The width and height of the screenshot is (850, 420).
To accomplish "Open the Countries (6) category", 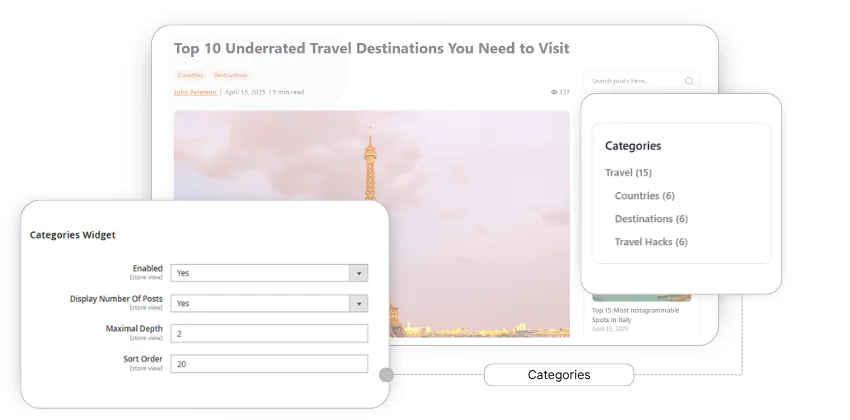I will (644, 196).
